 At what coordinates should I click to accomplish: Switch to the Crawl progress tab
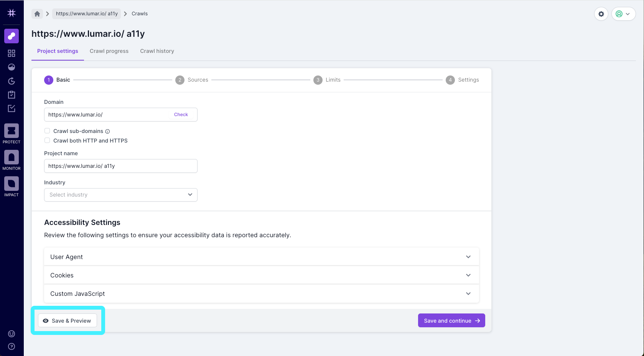pyautogui.click(x=109, y=51)
